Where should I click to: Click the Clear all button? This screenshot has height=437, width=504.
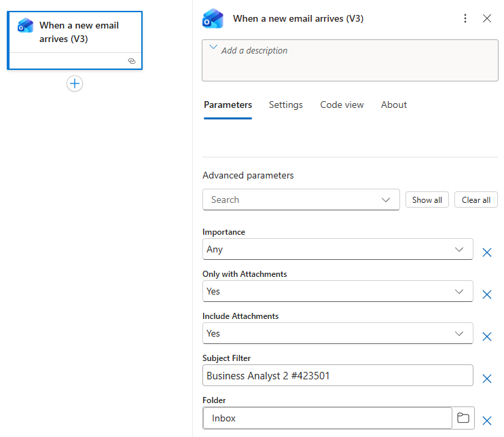(x=475, y=200)
